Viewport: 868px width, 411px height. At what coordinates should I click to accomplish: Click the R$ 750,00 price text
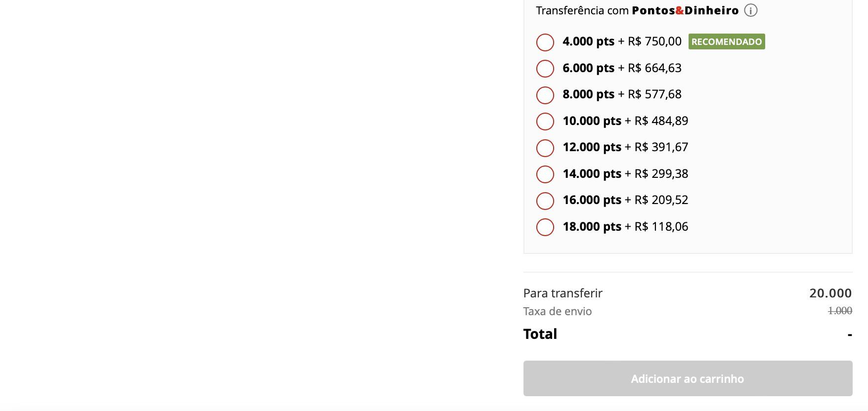(654, 41)
